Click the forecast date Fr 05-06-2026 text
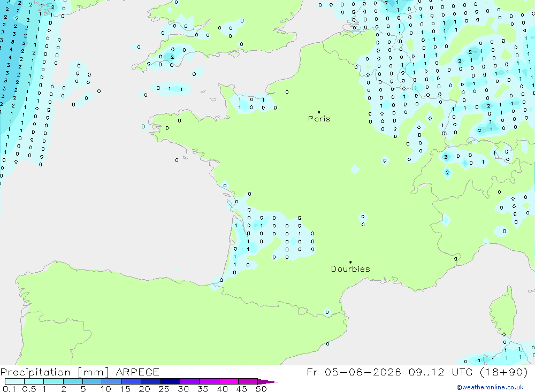 pos(354,372)
